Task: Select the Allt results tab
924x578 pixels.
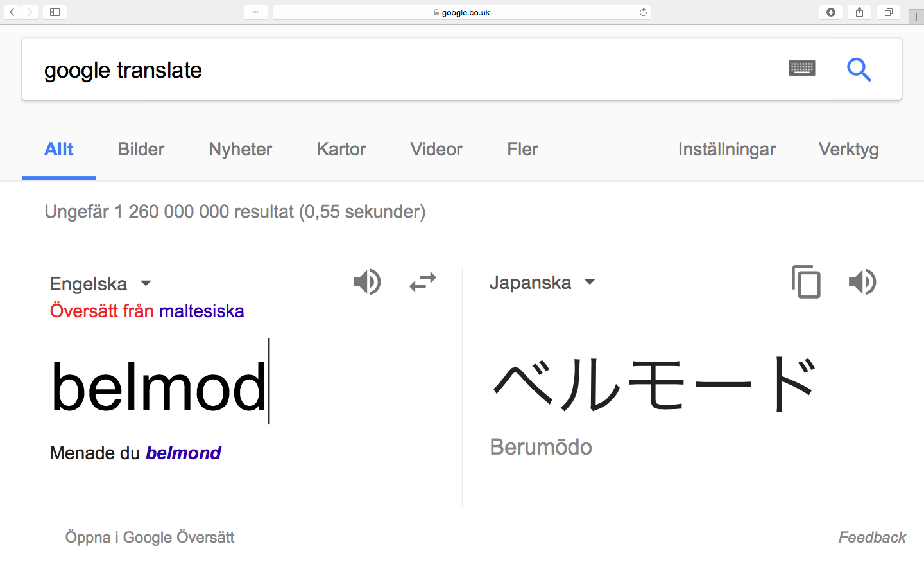Action: (x=59, y=150)
